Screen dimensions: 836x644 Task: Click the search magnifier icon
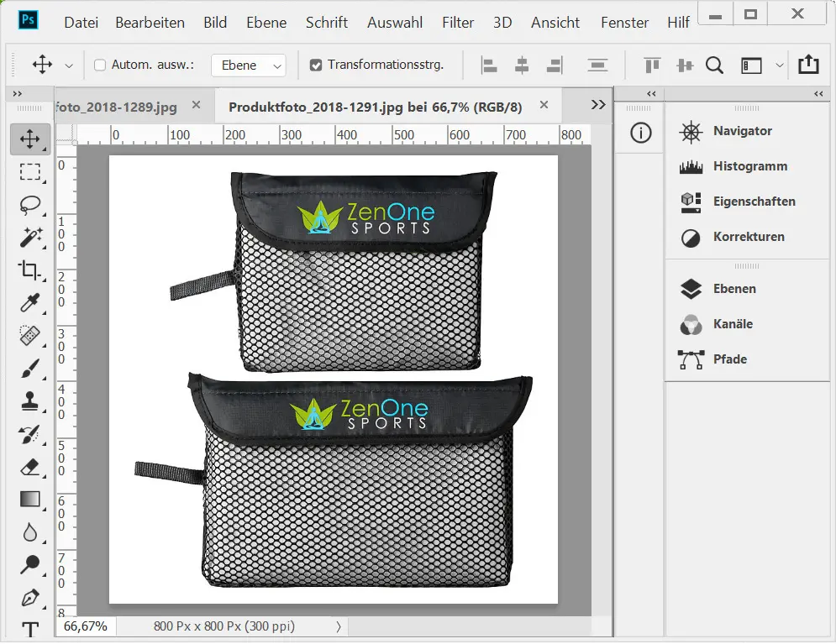[x=714, y=65]
